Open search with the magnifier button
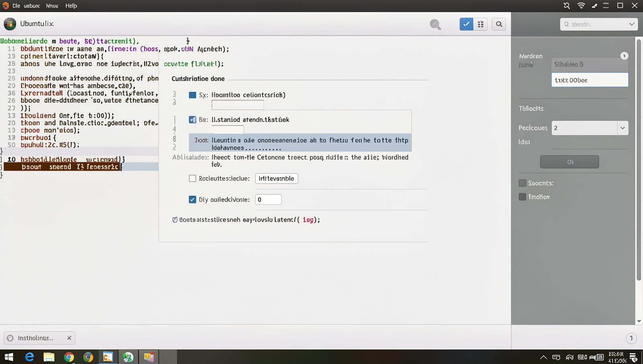 pos(499,24)
